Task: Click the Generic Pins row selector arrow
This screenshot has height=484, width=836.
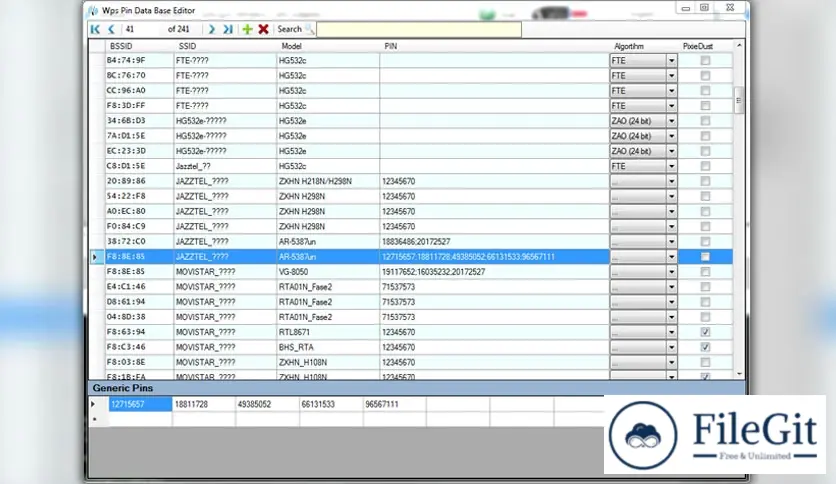Action: pyautogui.click(x=94, y=404)
